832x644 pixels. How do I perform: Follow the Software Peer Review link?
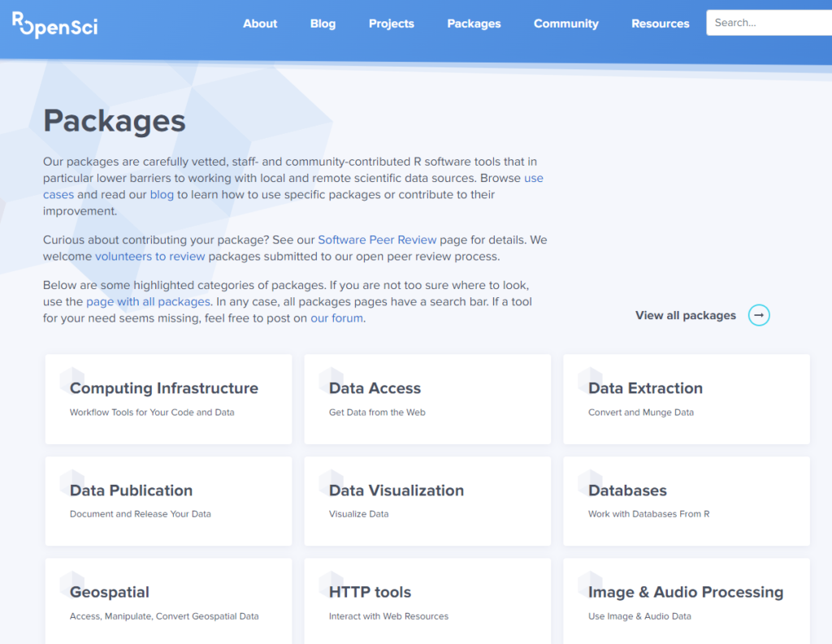tap(377, 240)
